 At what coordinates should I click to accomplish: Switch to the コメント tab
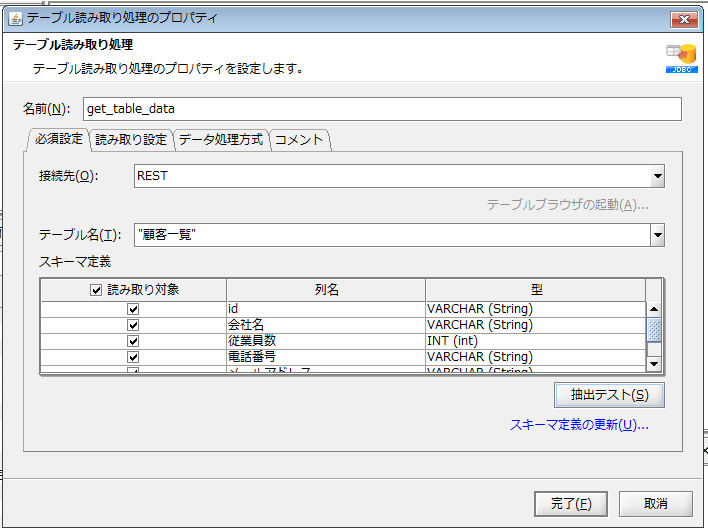(x=299, y=140)
